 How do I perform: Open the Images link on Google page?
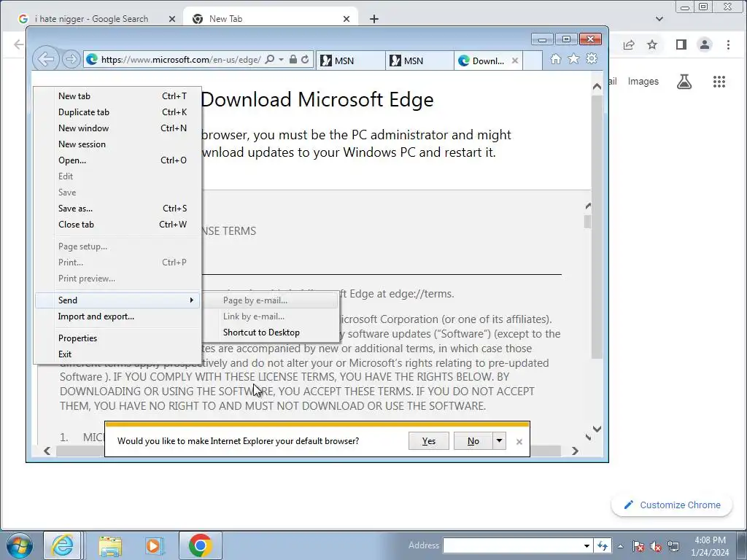tap(643, 82)
